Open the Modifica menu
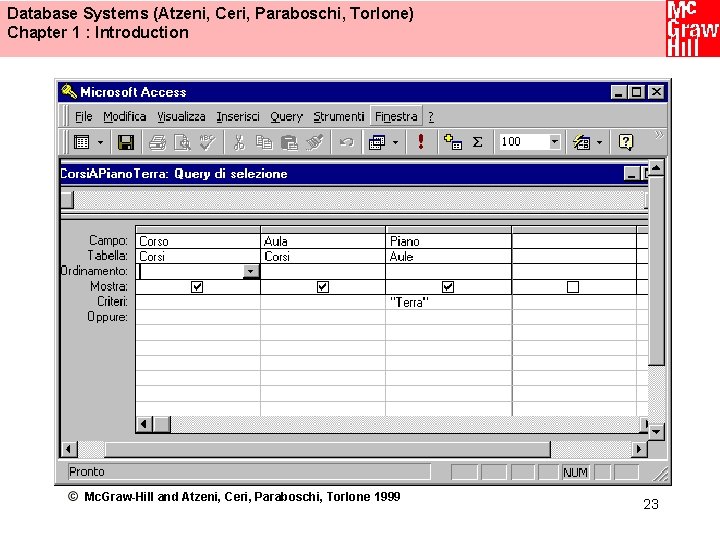720x540 pixels. (124, 117)
